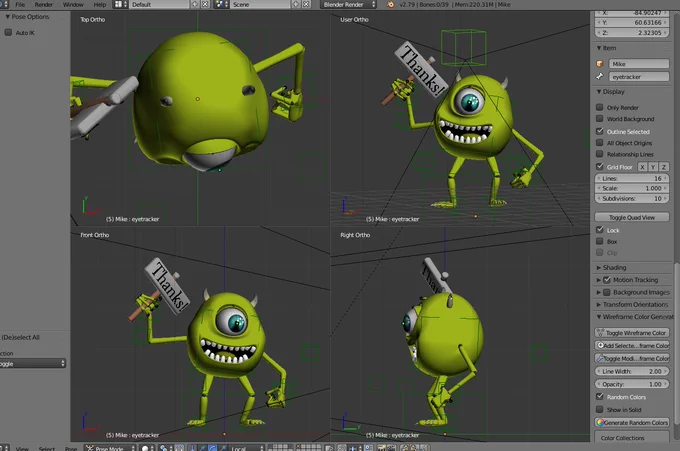680x451 pixels.
Task: Click Generate Random Colors button
Action: 632,422
